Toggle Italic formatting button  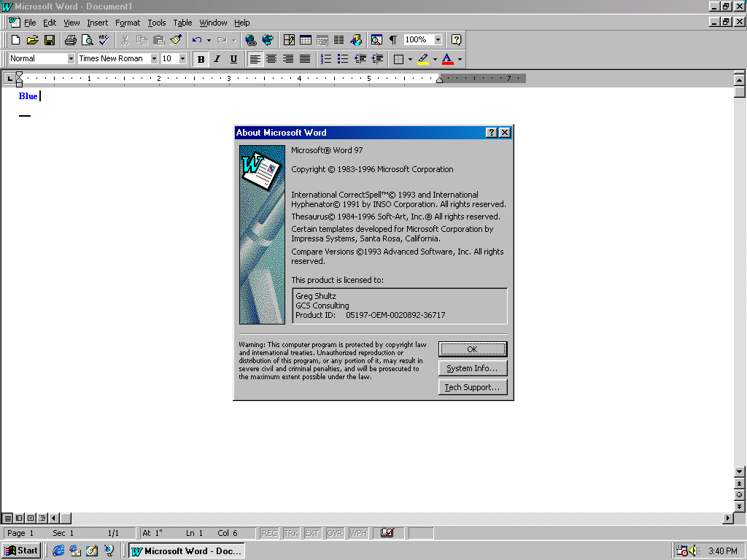pos(217,59)
